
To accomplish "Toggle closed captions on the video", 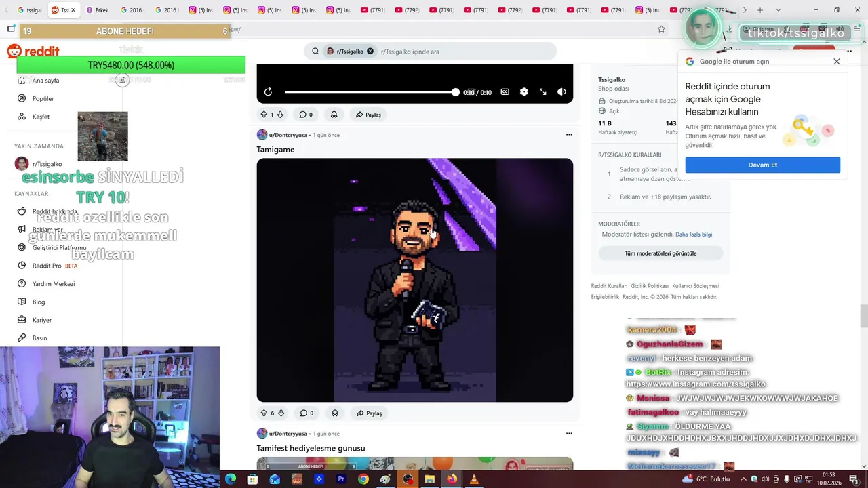I will pos(505,92).
